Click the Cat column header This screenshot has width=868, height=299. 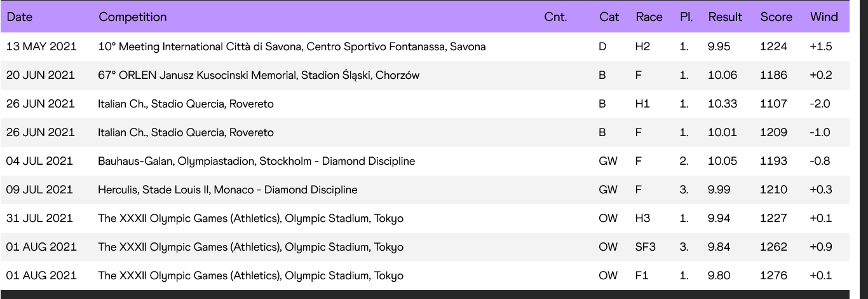coord(609,17)
